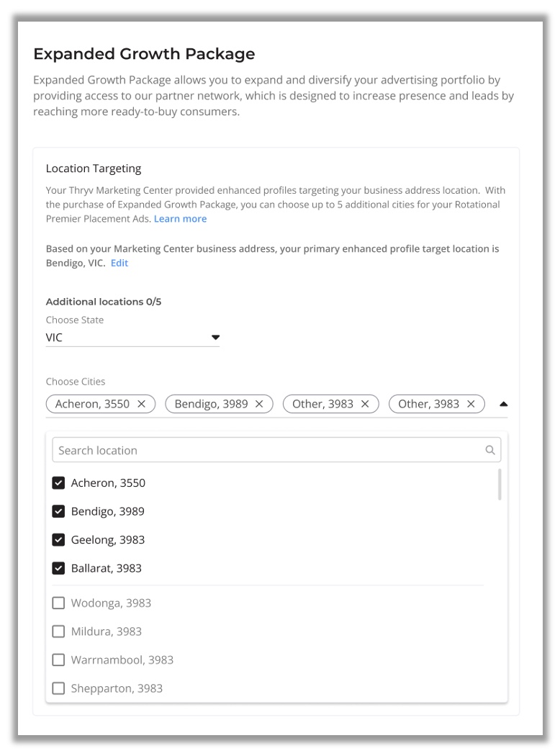Open the Learn more link

pyautogui.click(x=180, y=219)
